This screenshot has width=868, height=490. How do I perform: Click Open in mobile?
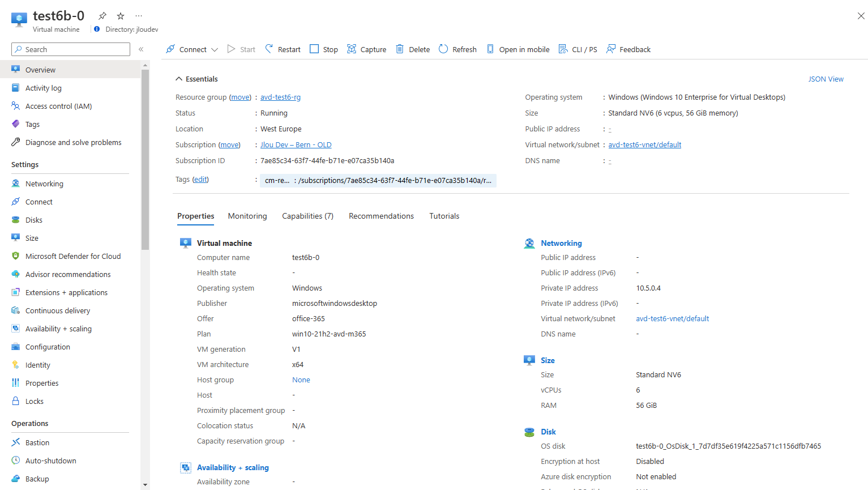click(518, 49)
